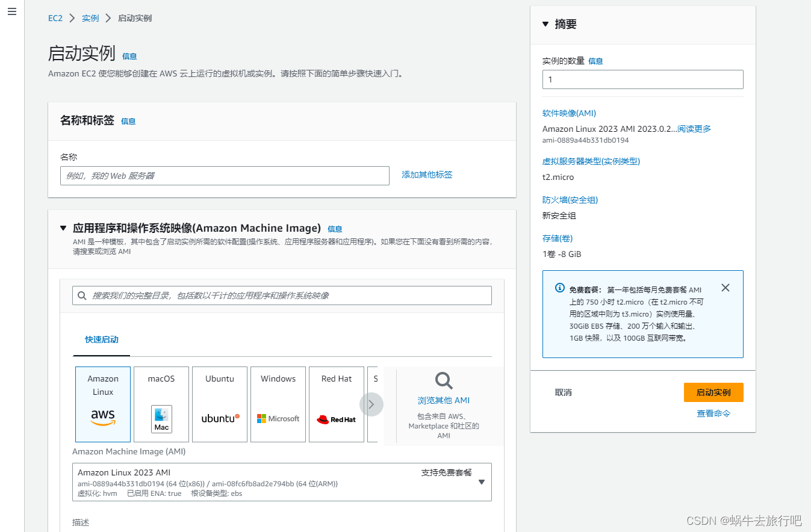Click the 取消 cancel button
811x532 pixels.
click(563, 392)
